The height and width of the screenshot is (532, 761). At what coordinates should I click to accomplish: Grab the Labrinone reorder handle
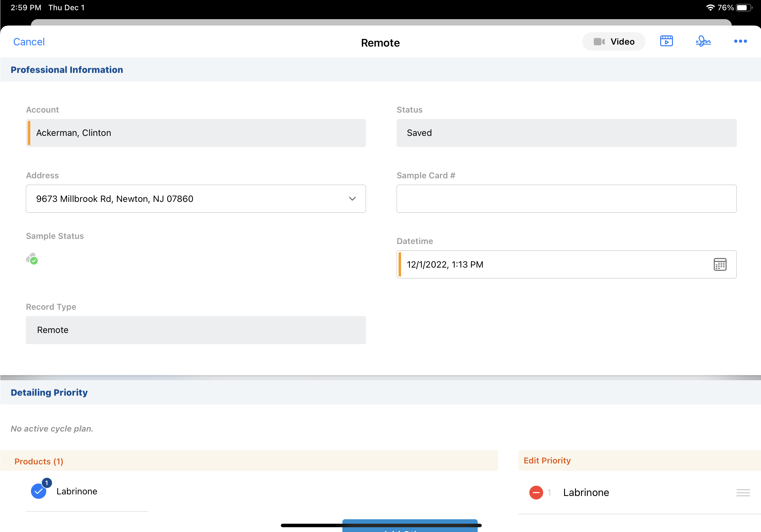click(743, 492)
